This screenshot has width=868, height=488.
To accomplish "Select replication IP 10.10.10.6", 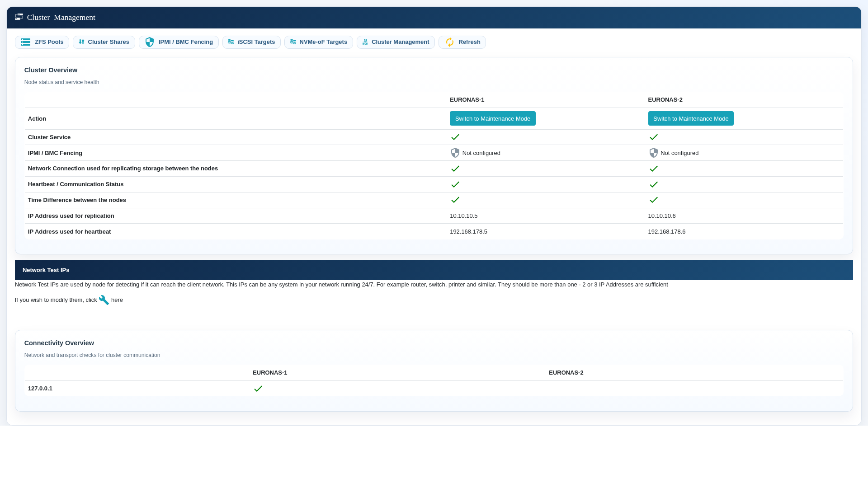I will tap(662, 216).
